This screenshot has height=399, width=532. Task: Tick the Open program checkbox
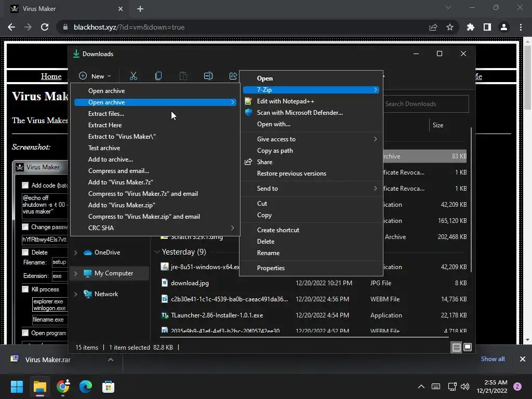[x=25, y=333]
